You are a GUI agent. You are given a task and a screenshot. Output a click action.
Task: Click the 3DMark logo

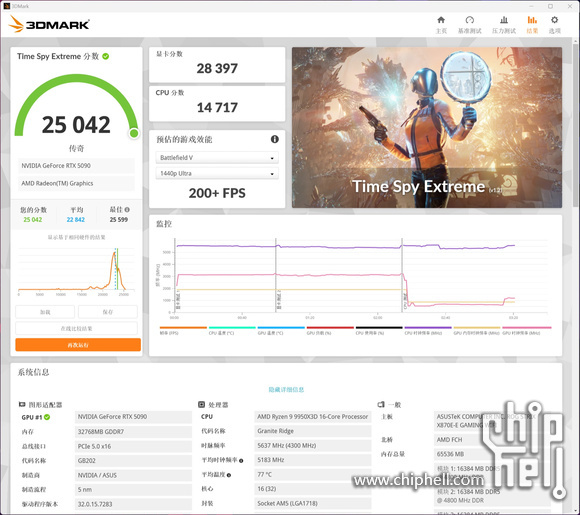point(49,24)
